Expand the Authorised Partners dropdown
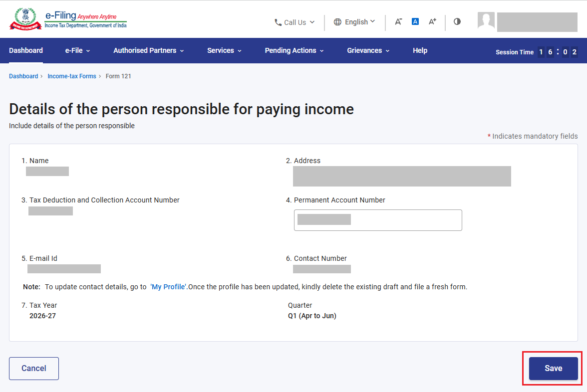This screenshot has width=587, height=392. pos(149,50)
